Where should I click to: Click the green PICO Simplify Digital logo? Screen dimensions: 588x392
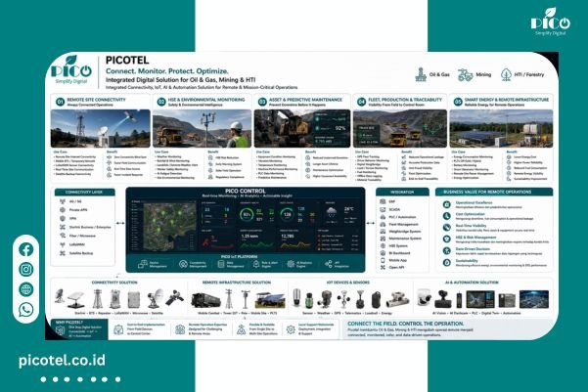coord(71,70)
